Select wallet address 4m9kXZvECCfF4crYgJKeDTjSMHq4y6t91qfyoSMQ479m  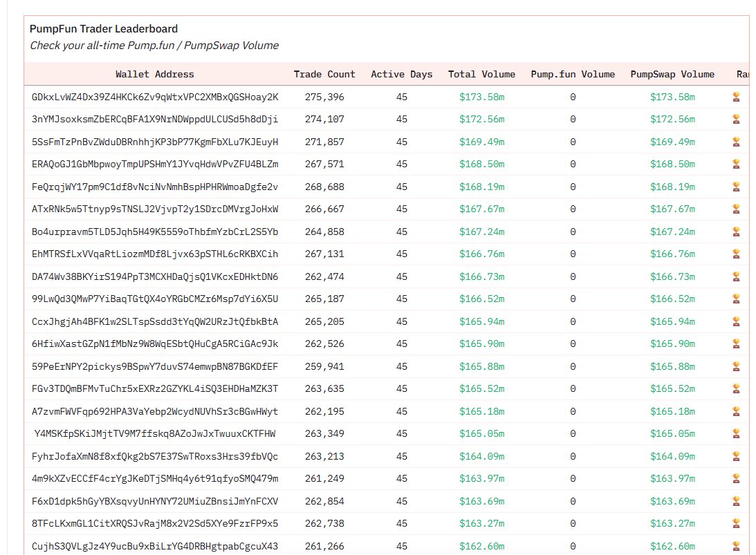point(155,478)
